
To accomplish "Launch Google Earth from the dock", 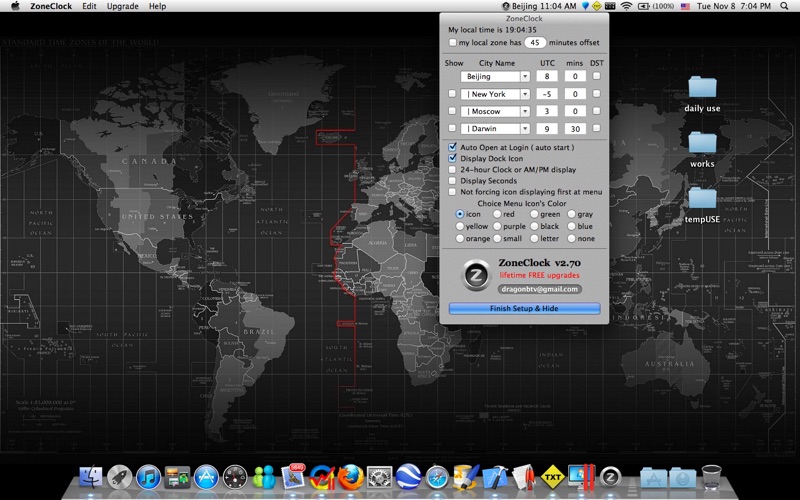I will [409, 478].
